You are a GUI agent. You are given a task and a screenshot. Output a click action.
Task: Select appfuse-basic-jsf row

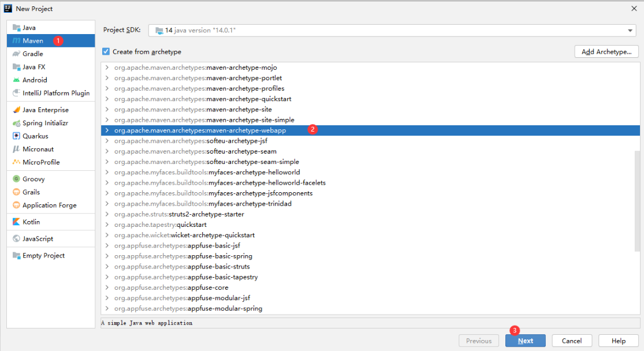click(x=370, y=245)
